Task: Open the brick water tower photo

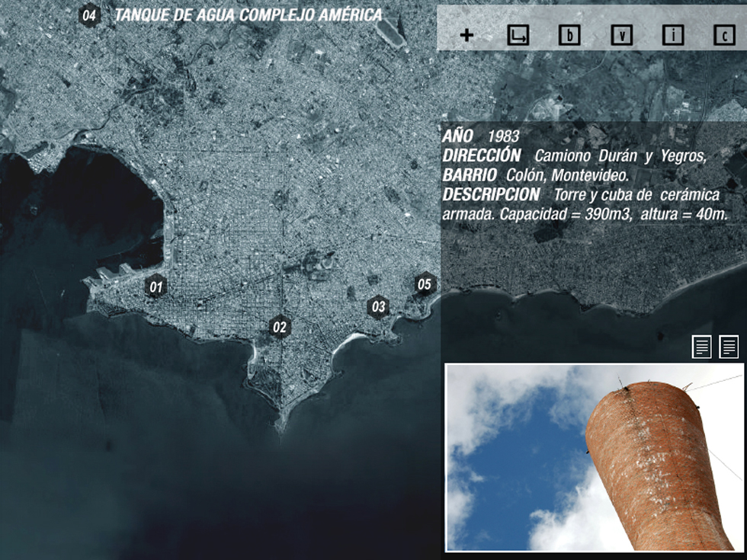Action: click(x=594, y=458)
